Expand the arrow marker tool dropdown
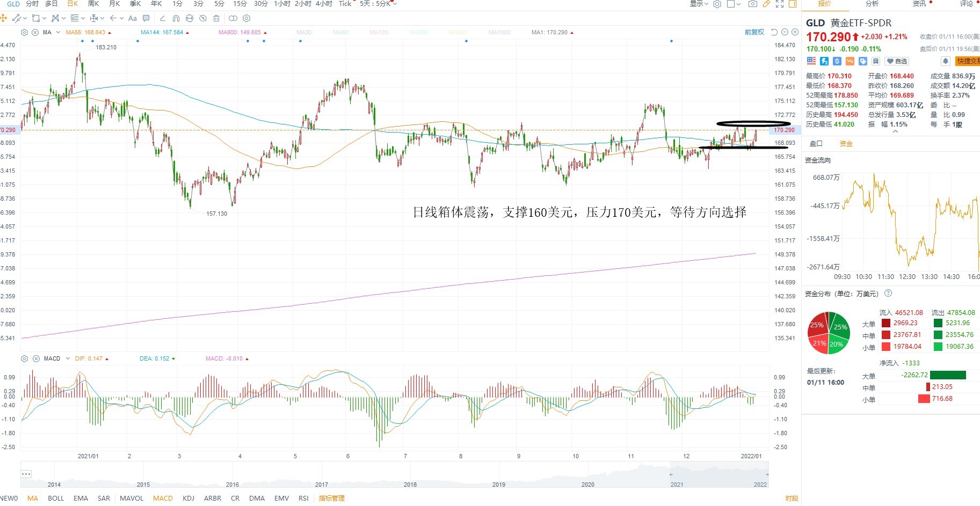980x506 pixels. [x=121, y=18]
